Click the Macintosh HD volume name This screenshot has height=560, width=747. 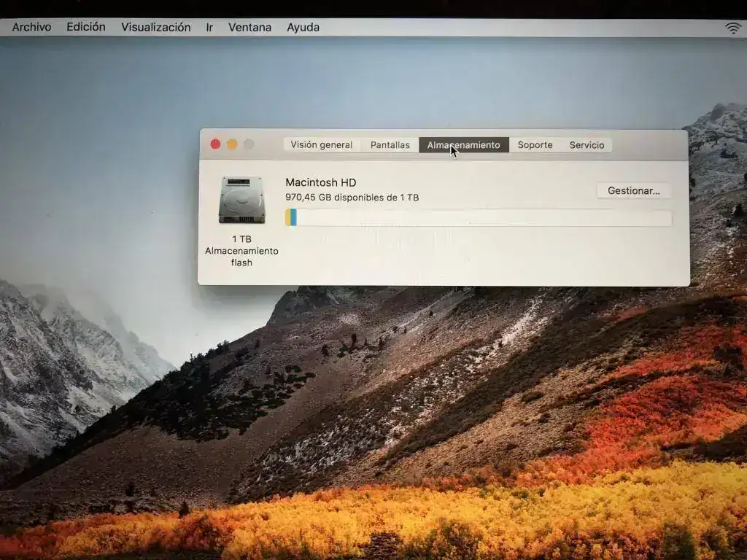pyautogui.click(x=320, y=182)
